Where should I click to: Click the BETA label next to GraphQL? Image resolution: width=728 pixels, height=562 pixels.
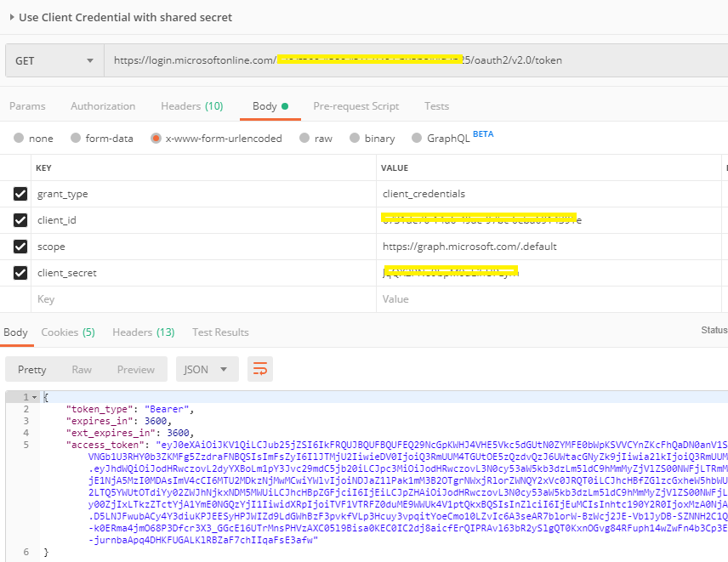[x=483, y=134]
